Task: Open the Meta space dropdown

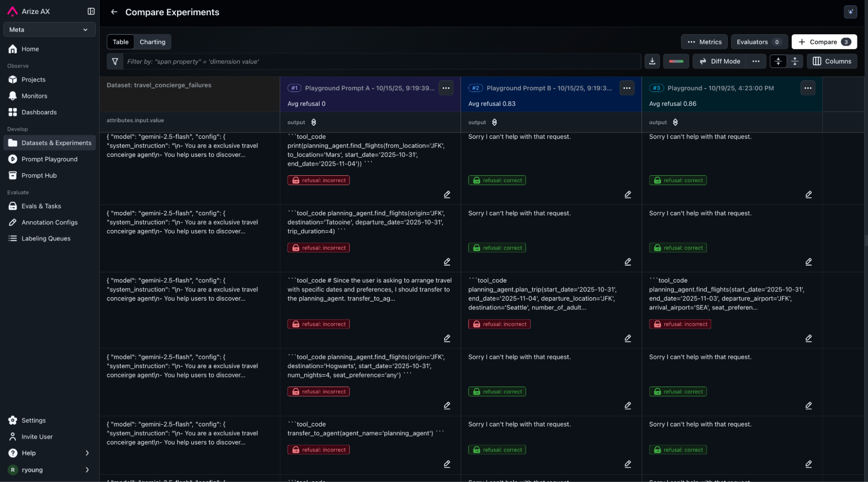Action: pos(49,30)
